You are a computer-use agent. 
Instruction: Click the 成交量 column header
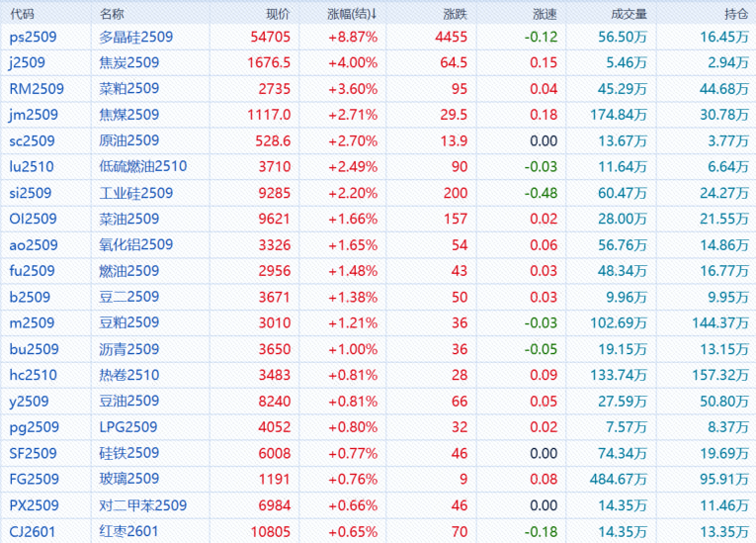629,15
